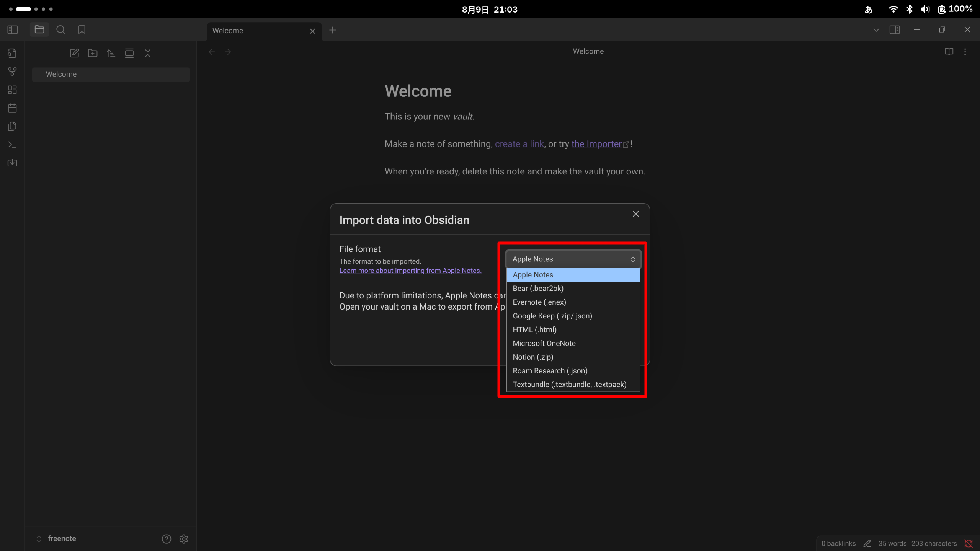Open Wi-Fi menu in system bar
This screenshot has height=551, width=980.
pos(893,9)
